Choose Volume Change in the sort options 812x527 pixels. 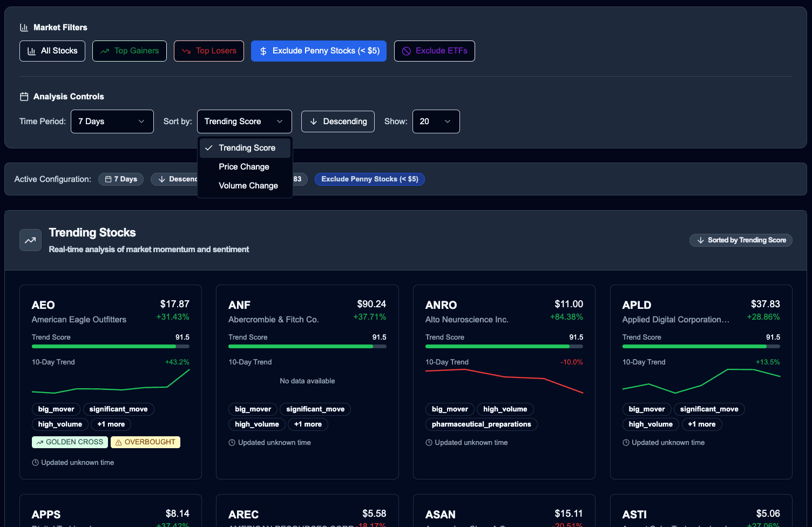click(248, 185)
